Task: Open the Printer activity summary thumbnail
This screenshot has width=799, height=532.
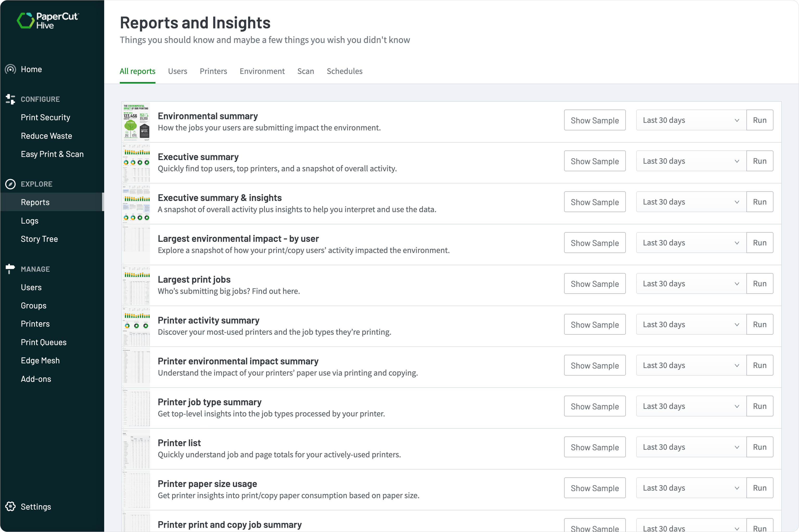Action: [x=136, y=326]
